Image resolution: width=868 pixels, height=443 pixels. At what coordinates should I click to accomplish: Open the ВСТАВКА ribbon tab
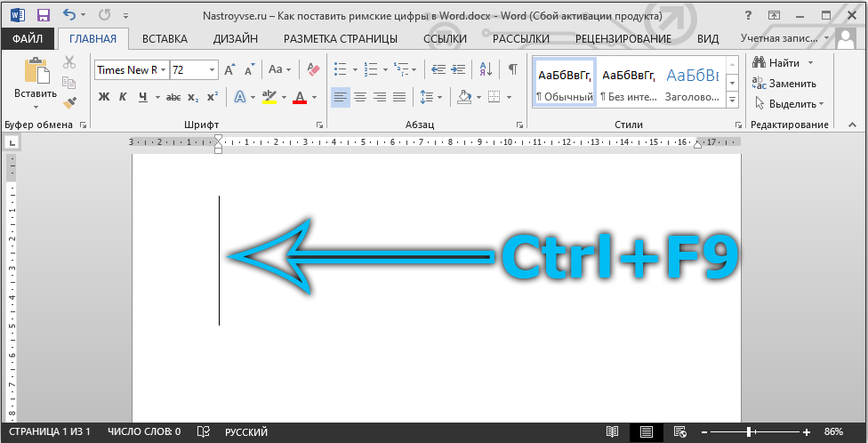[x=165, y=39]
